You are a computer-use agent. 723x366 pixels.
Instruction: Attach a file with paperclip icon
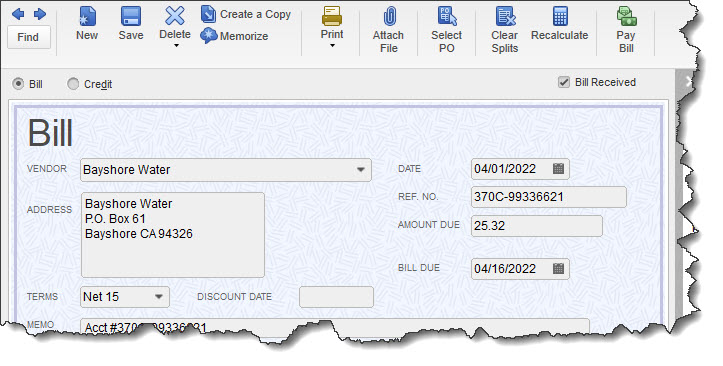389,17
